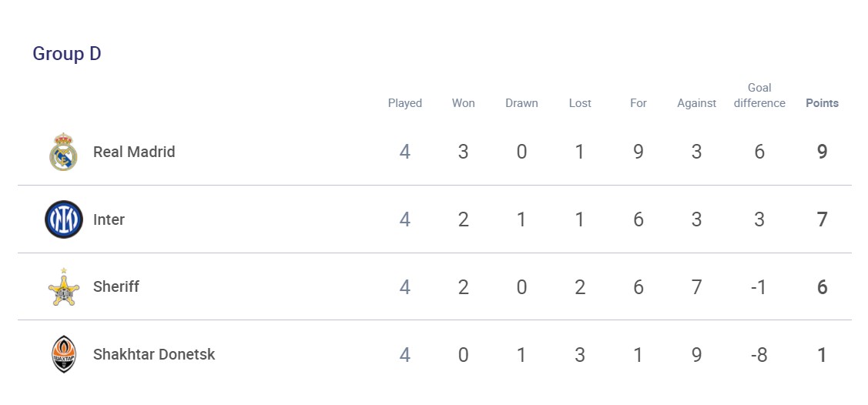Open the Inter team link
868x405 pixels.
click(109, 219)
